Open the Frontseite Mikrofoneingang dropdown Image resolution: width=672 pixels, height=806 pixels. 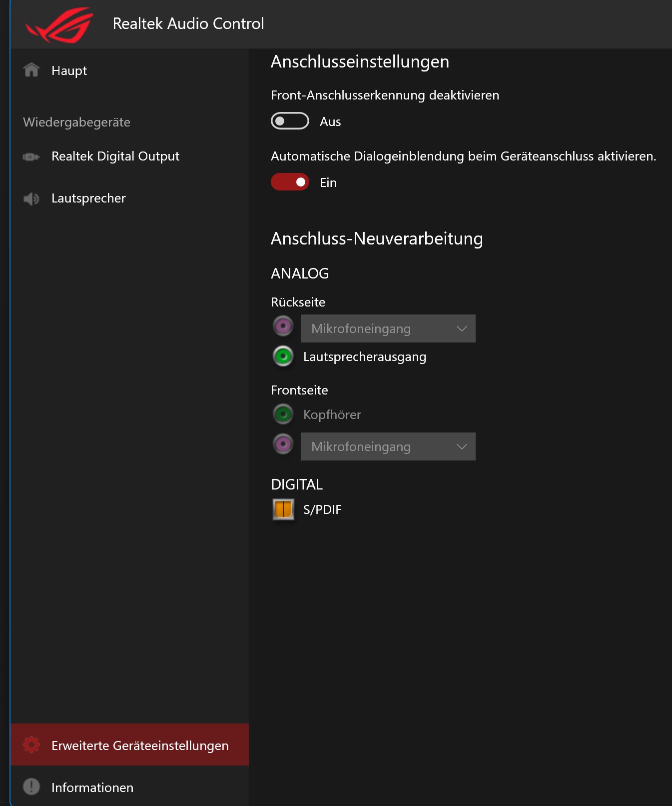pos(388,446)
